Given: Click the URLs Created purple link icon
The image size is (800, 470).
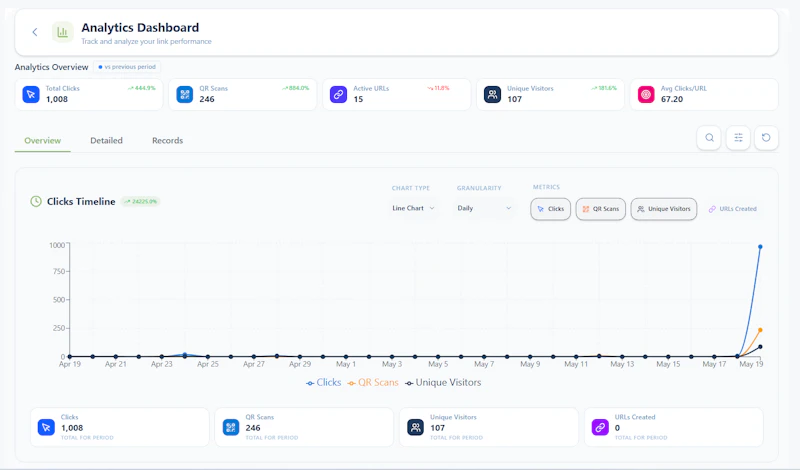Looking at the screenshot, I should pyautogui.click(x=600, y=427).
